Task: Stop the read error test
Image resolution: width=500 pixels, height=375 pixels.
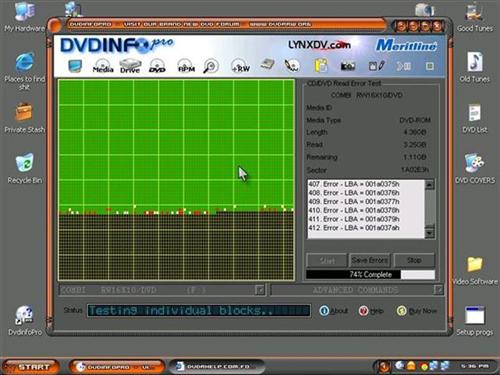Action: click(414, 260)
